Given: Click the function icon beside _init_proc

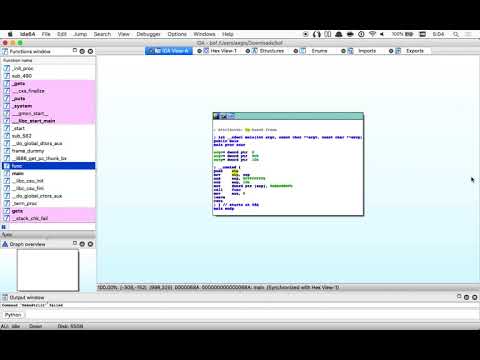Looking at the screenshot, I should [6, 68].
